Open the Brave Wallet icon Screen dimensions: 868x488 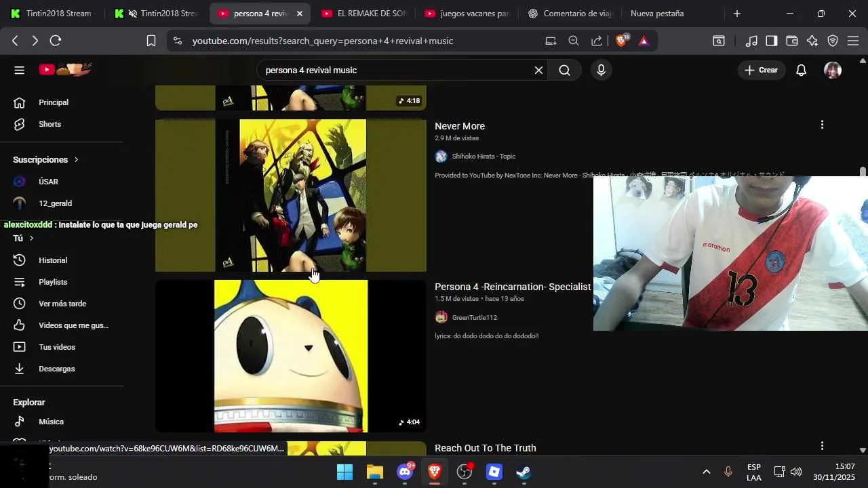pyautogui.click(x=792, y=41)
